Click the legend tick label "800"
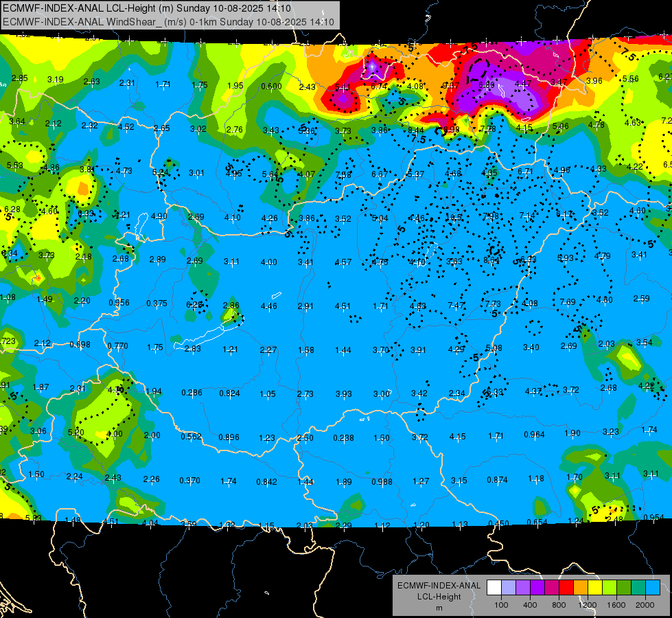The height and width of the screenshot is (618, 672). [559, 605]
